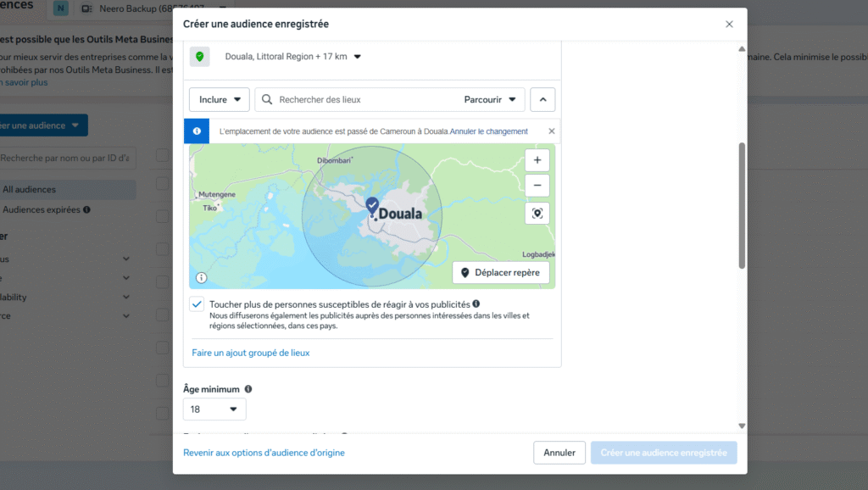Click the green location shield icon

tap(199, 57)
